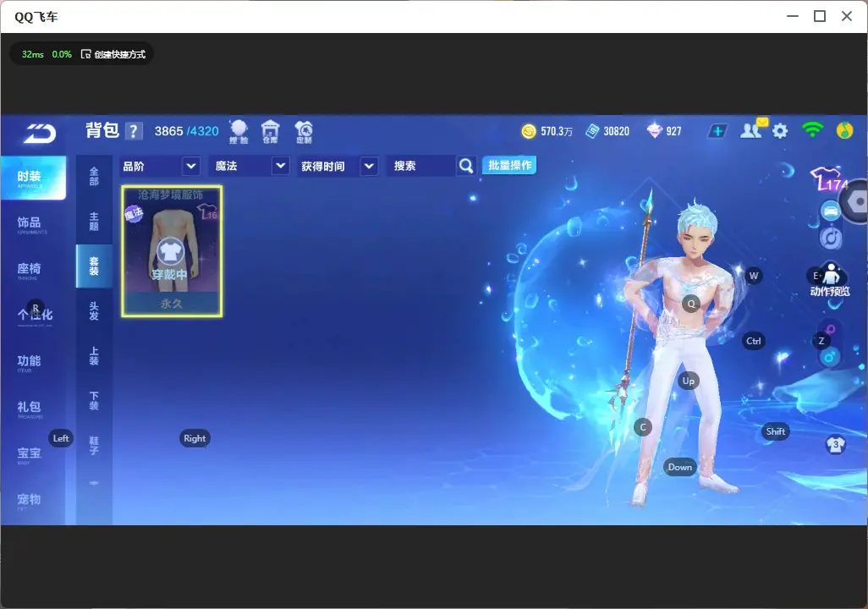Focus the 搜索 search field
This screenshot has height=609, width=868.
tap(421, 166)
